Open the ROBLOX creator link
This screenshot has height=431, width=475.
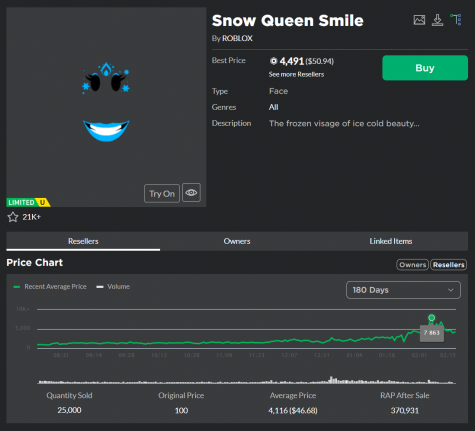tap(237, 38)
